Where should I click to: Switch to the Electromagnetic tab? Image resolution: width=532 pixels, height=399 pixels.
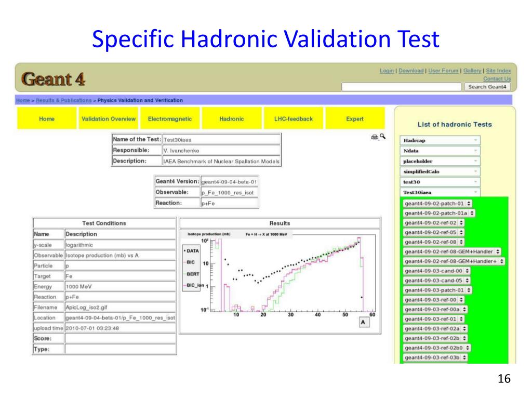pos(170,119)
